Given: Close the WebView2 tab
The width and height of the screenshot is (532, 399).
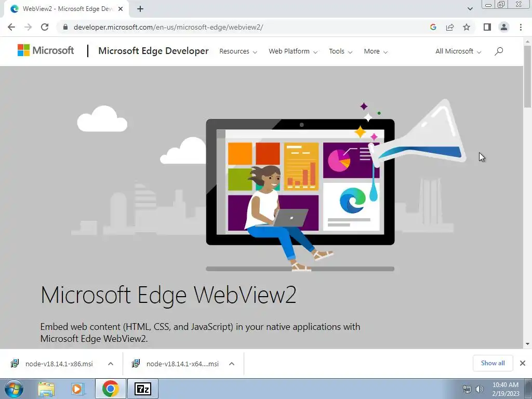Looking at the screenshot, I should 121,9.
